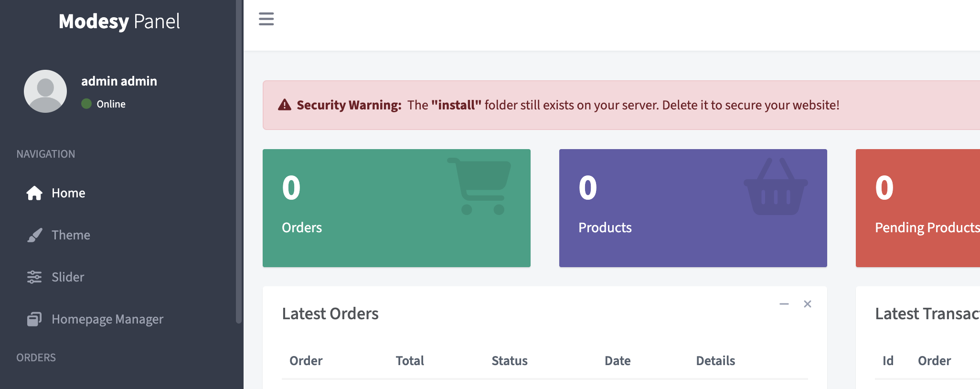This screenshot has height=389, width=980.
Task: Collapse the Latest Orders panel
Action: click(x=784, y=304)
